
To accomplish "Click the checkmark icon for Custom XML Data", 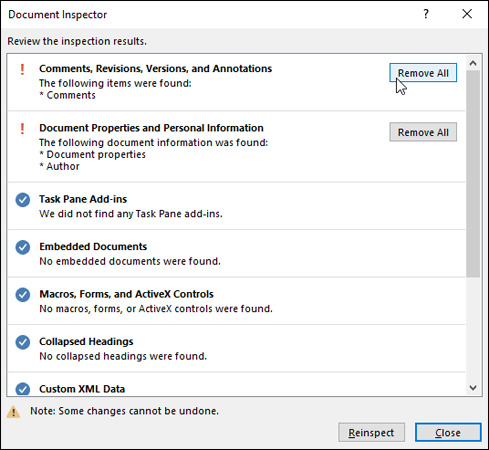I will 23,389.
